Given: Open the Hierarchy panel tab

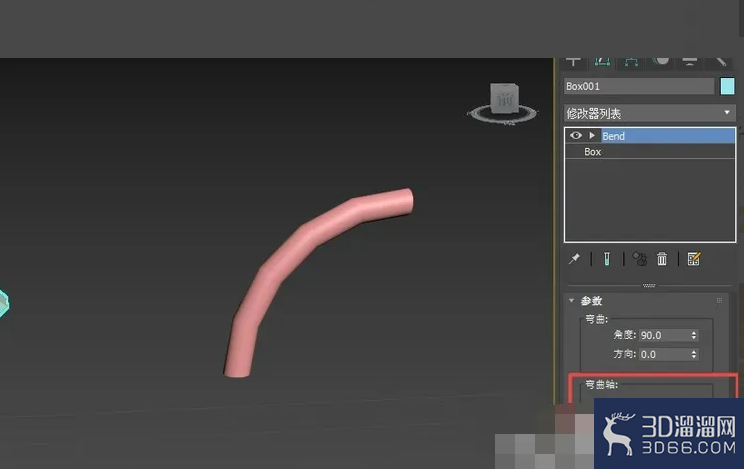Looking at the screenshot, I should (631, 62).
